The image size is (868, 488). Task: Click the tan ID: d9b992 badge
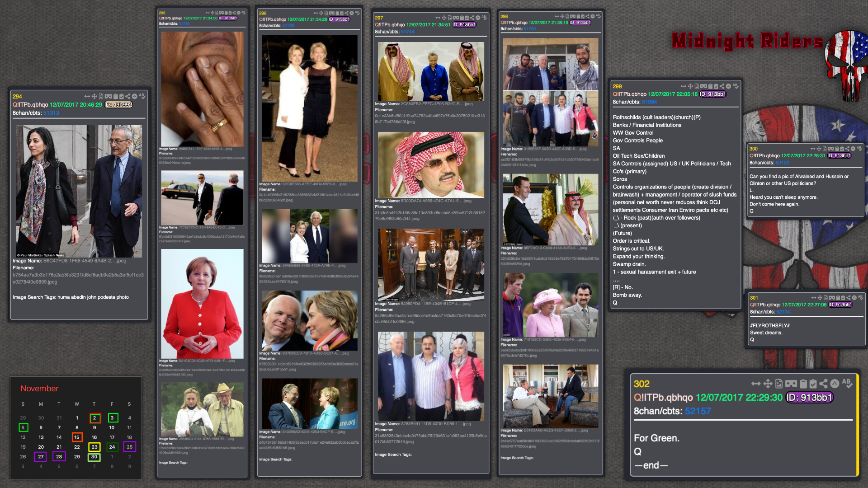[x=118, y=105]
